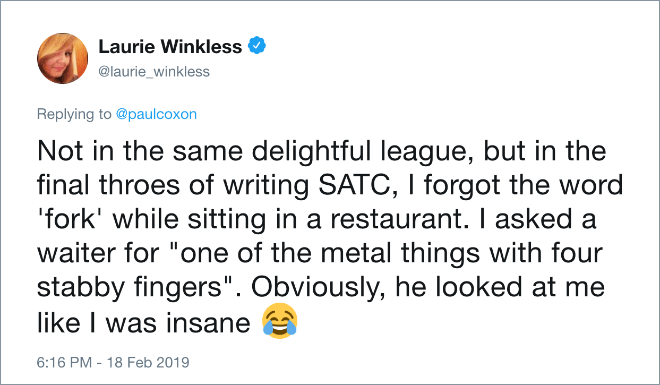Click the @laurie_winkless handle

(154, 72)
